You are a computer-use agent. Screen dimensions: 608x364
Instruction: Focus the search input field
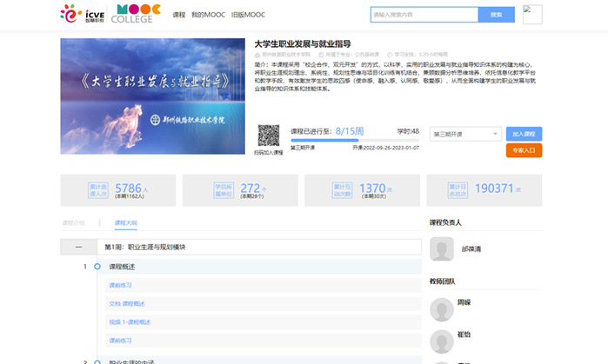point(424,15)
